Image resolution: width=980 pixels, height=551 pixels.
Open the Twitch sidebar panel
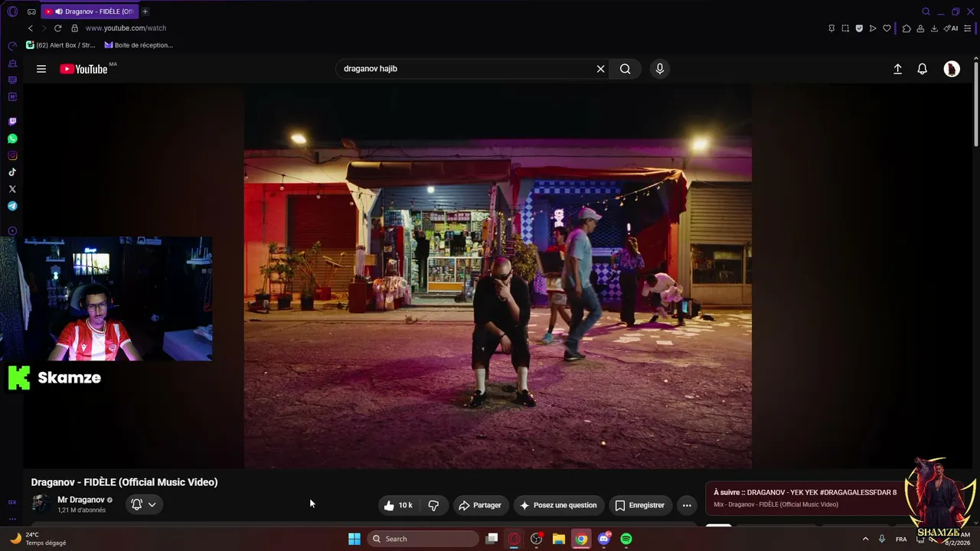point(12,122)
